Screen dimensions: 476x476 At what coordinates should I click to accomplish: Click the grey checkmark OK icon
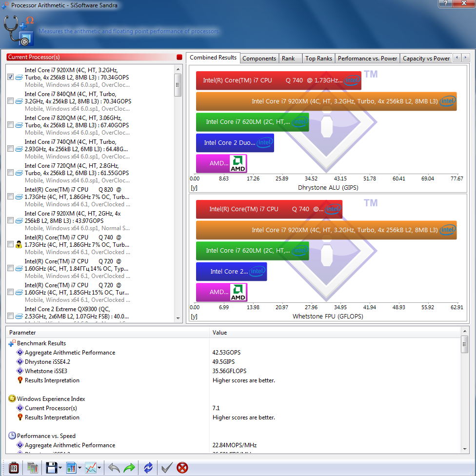click(x=167, y=468)
